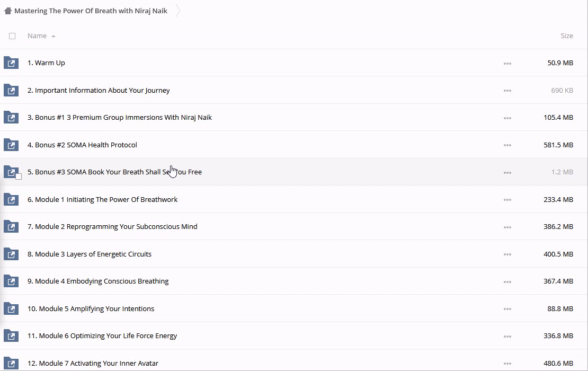Open the 9. Module 4 Embodying Conscious Breathing folder
This screenshot has width=588, height=371.
[98, 281]
